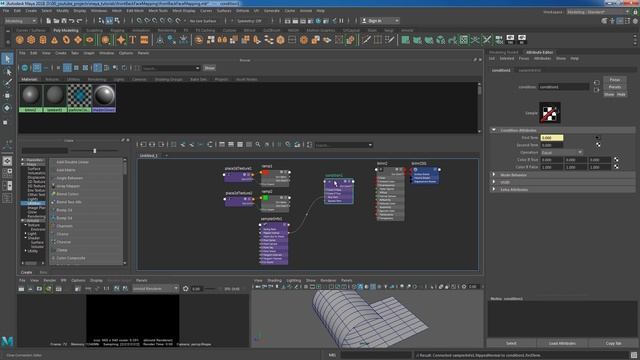Click the Open Scene folder icon

(56, 20)
